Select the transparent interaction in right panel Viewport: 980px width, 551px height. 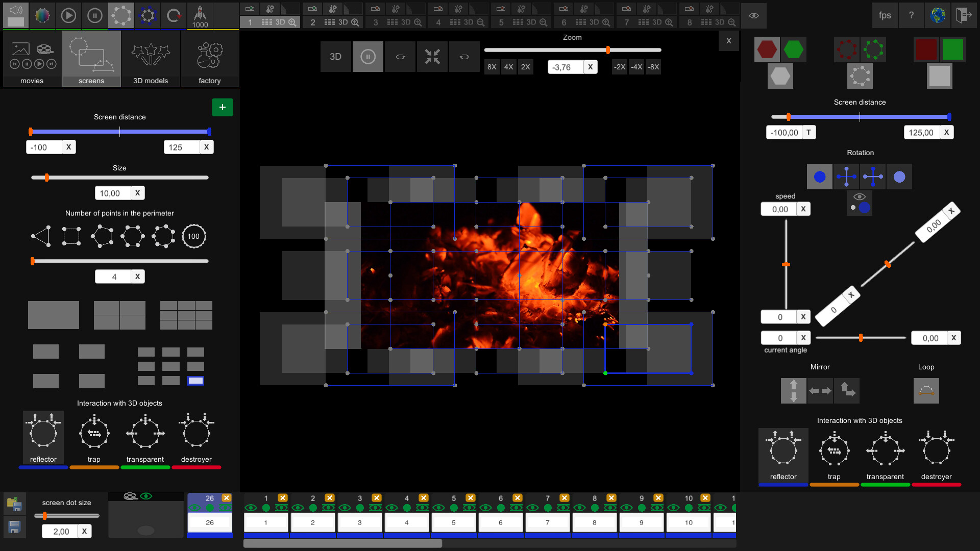pos(885,450)
